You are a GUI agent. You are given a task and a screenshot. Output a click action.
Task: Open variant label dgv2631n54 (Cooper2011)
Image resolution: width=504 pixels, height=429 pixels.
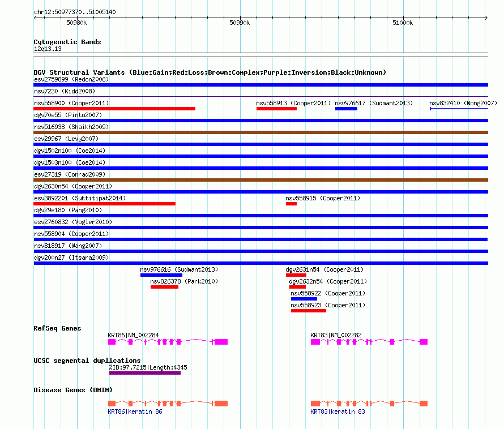tap(324, 269)
